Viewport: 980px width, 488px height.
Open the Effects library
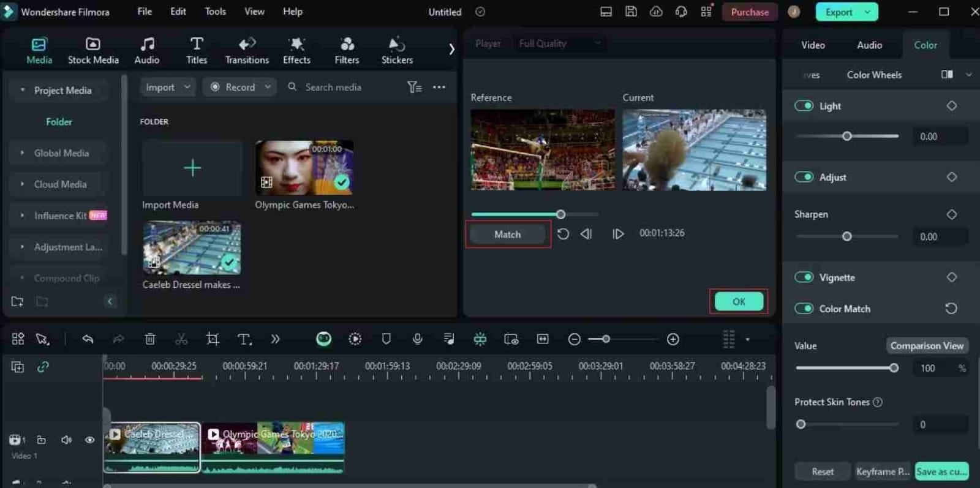[x=296, y=50]
